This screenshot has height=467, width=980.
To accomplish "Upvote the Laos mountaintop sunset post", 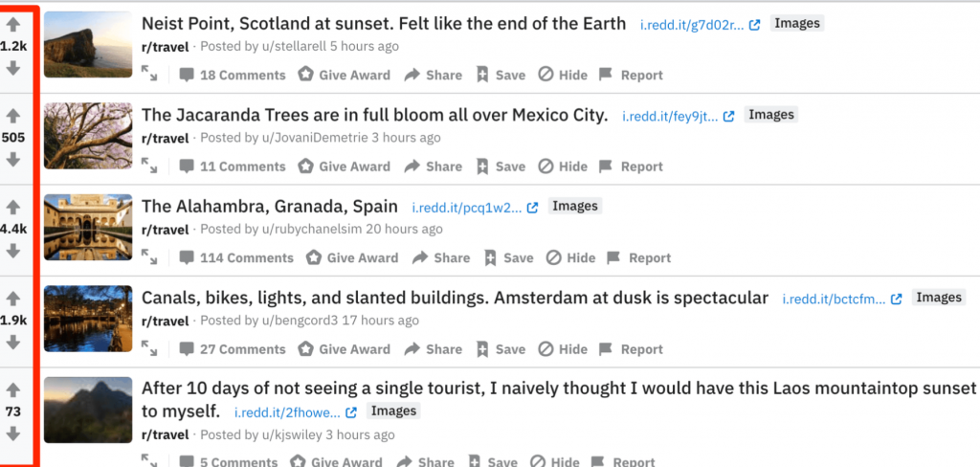I will click(13, 390).
